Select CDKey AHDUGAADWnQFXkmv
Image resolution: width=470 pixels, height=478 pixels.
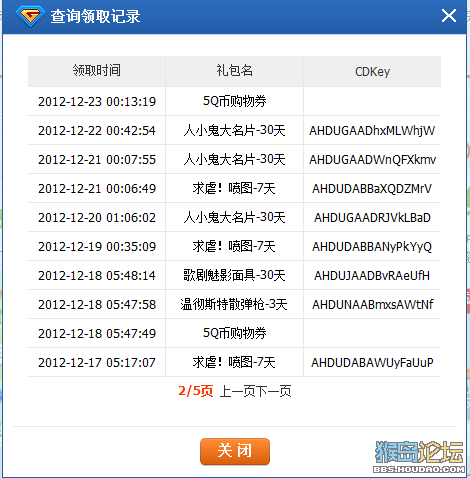[x=372, y=160]
